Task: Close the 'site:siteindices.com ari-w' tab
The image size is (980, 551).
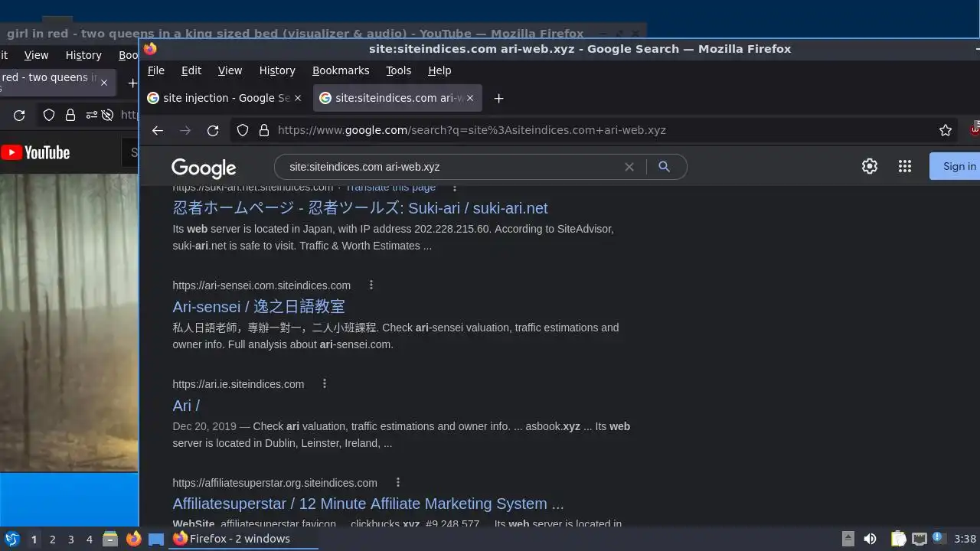Action: coord(470,98)
